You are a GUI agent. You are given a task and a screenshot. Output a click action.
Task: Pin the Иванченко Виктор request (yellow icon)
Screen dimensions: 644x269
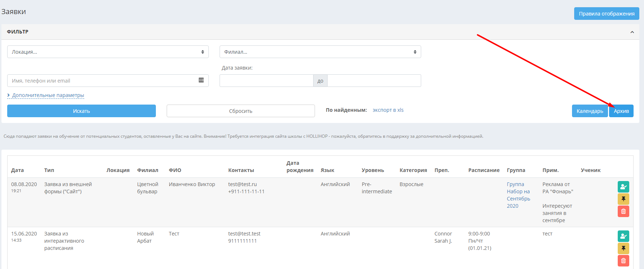pos(623,199)
